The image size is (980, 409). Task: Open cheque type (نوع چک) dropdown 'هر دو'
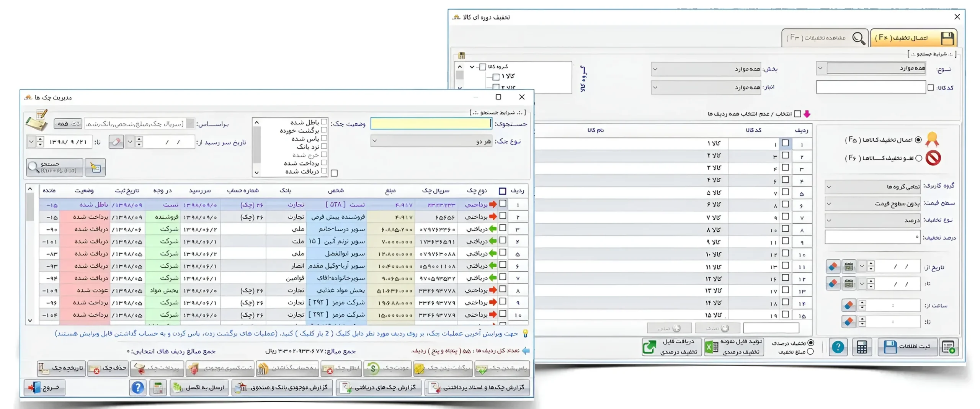pyautogui.click(x=431, y=141)
